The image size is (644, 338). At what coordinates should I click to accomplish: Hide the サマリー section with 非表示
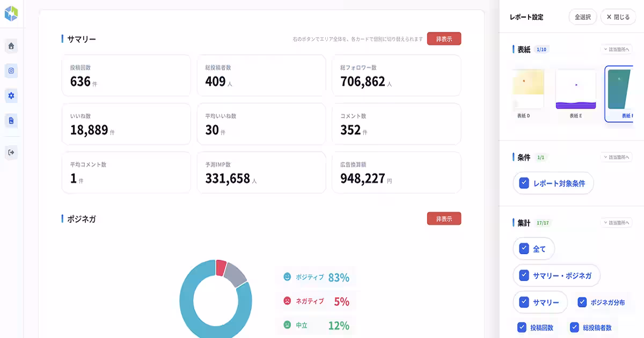[x=444, y=39]
